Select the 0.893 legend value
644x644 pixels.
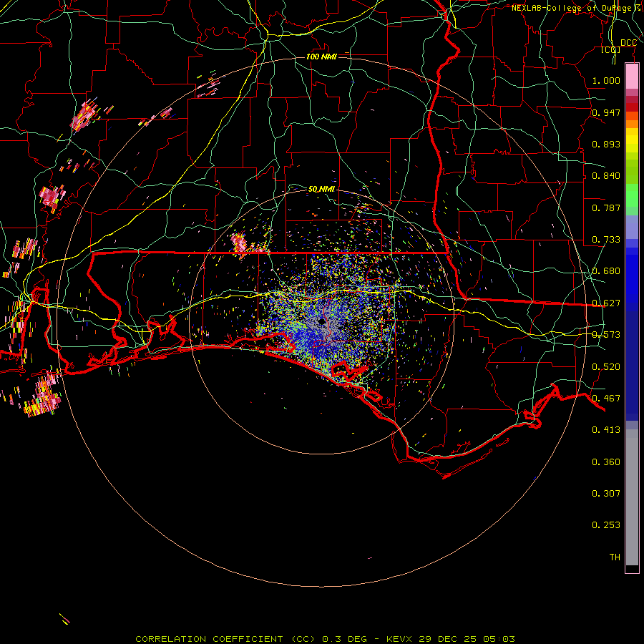point(606,144)
